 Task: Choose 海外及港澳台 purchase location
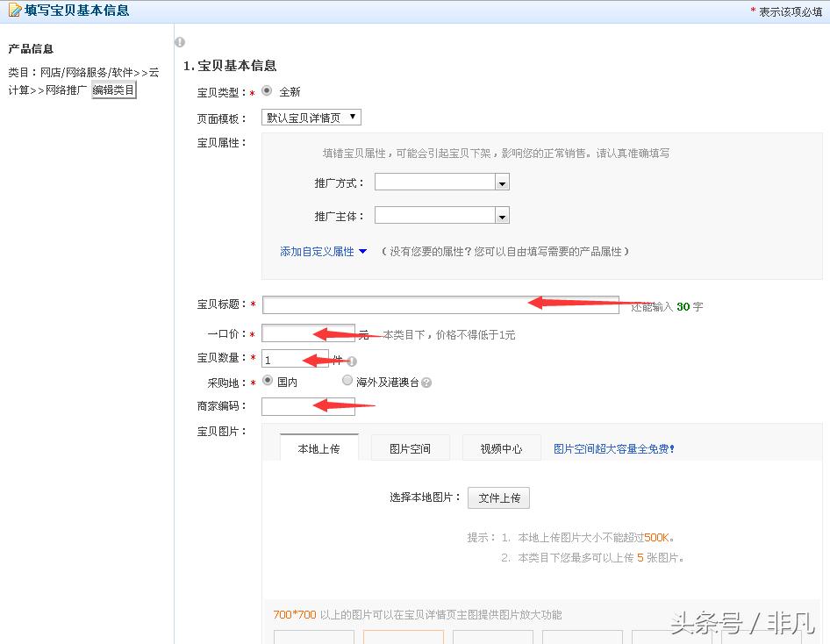click(x=347, y=381)
